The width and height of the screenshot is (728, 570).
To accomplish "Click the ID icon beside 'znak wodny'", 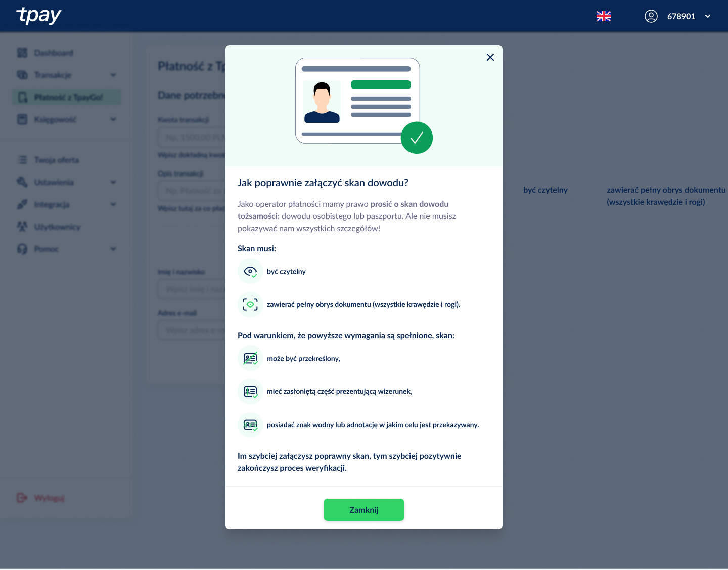I will (250, 425).
